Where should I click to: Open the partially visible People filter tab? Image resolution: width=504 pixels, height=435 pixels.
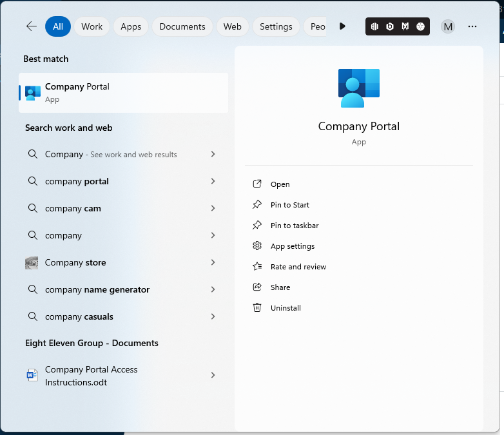coord(315,26)
